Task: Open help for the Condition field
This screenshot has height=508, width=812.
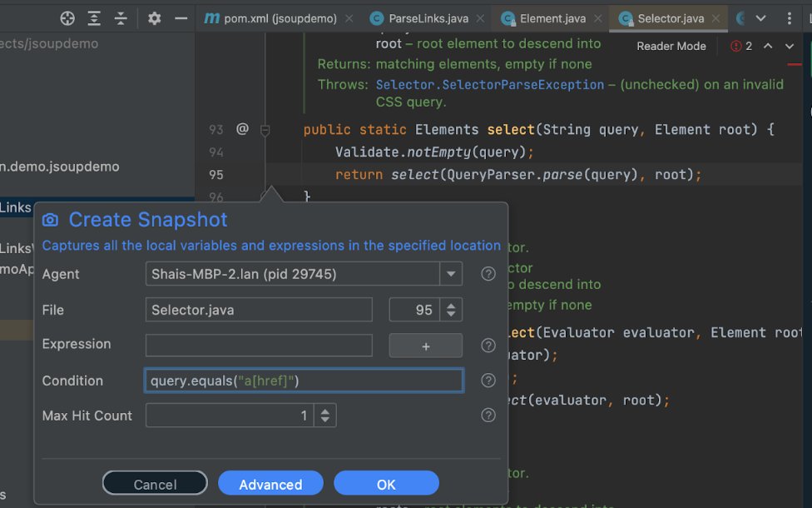Action: pyautogui.click(x=488, y=381)
